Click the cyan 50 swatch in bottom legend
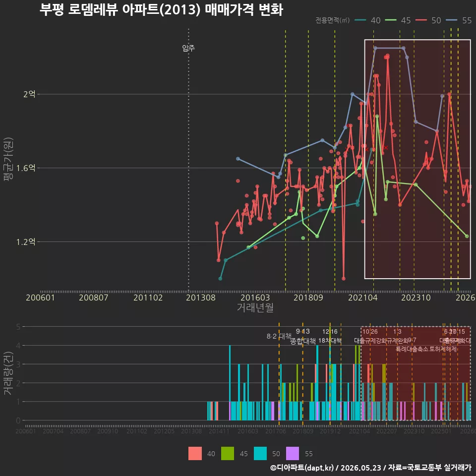 point(260,454)
